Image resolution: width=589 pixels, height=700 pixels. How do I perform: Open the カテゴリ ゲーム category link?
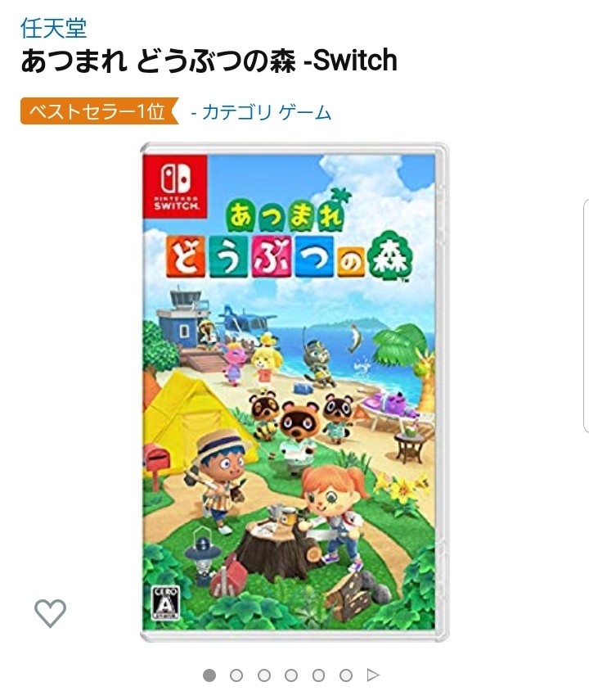point(262,112)
